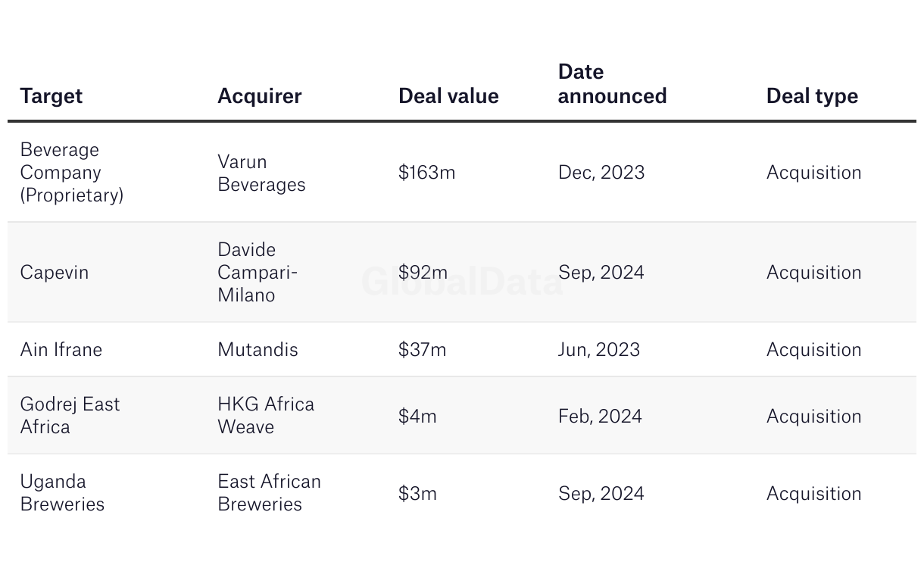Viewport: 924px width, 562px height.
Task: Select the Date announced column header
Action: (612, 84)
